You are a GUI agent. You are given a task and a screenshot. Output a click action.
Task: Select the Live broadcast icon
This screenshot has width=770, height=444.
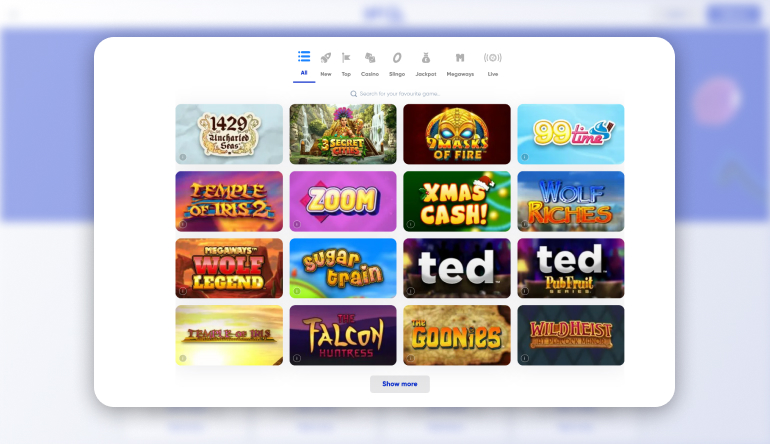(x=493, y=58)
